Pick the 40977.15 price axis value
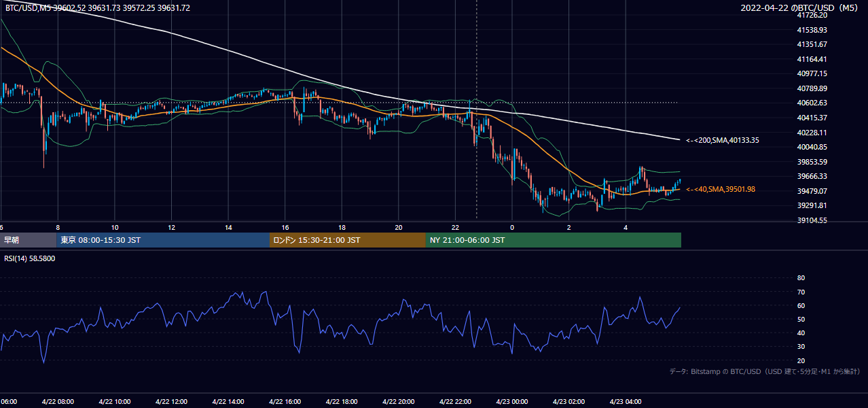 (x=812, y=73)
